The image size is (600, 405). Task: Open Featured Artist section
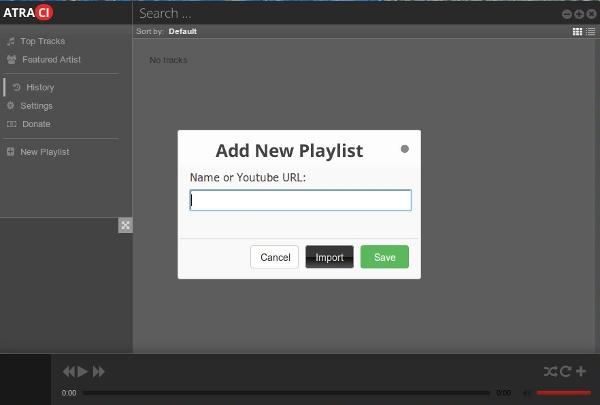tap(51, 60)
